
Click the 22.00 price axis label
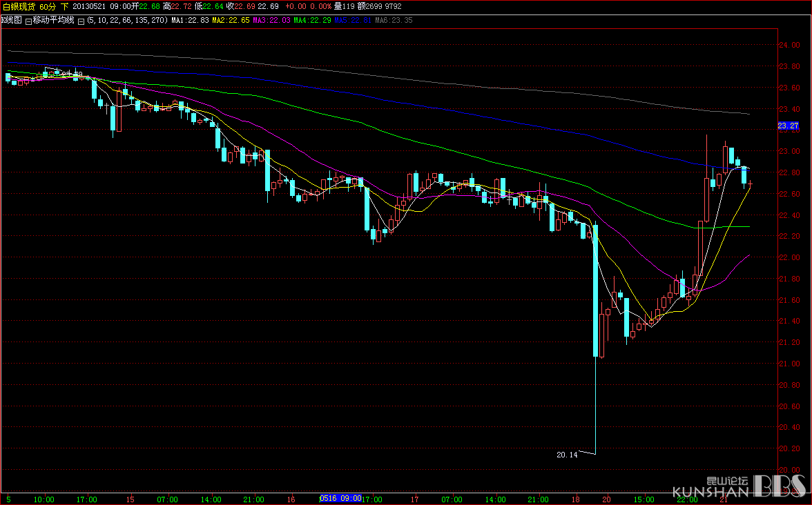(789, 257)
